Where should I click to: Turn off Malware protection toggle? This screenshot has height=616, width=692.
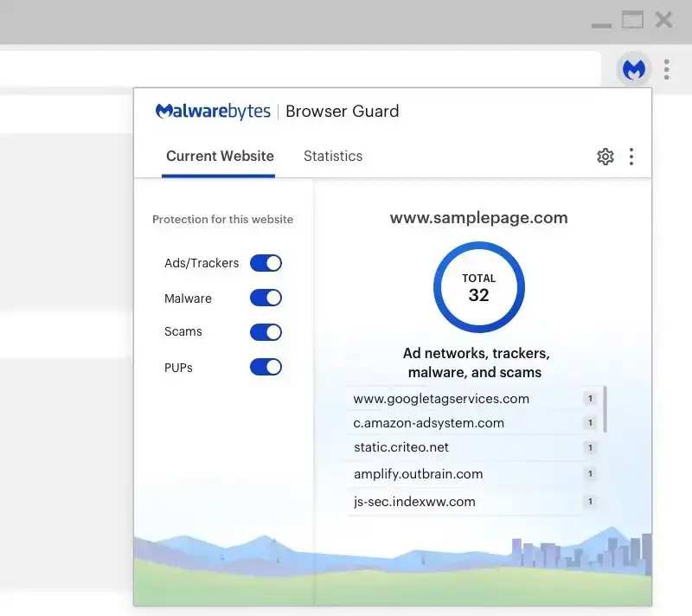(266, 298)
